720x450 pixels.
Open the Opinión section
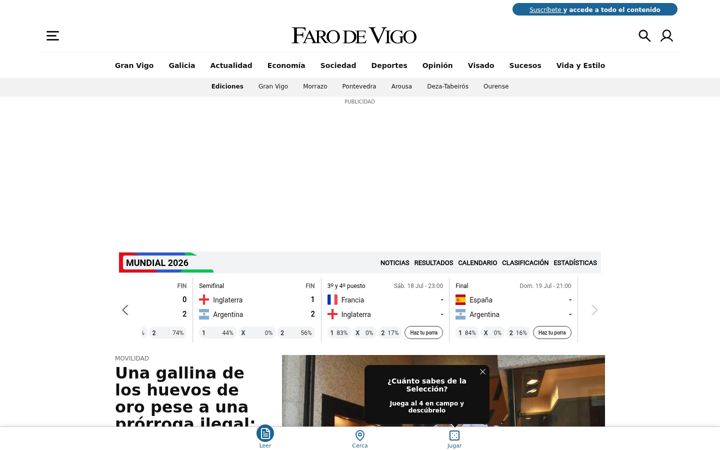point(437,66)
